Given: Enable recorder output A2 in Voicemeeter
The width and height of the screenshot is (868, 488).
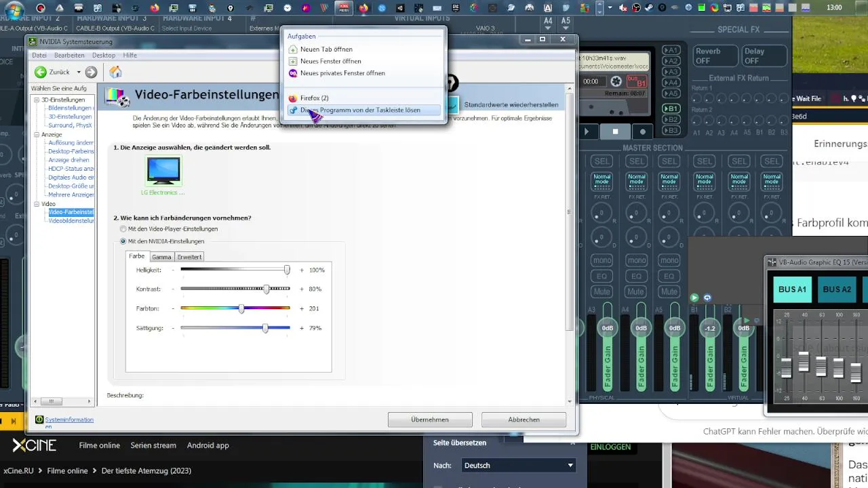Looking at the screenshot, I should tap(671, 61).
